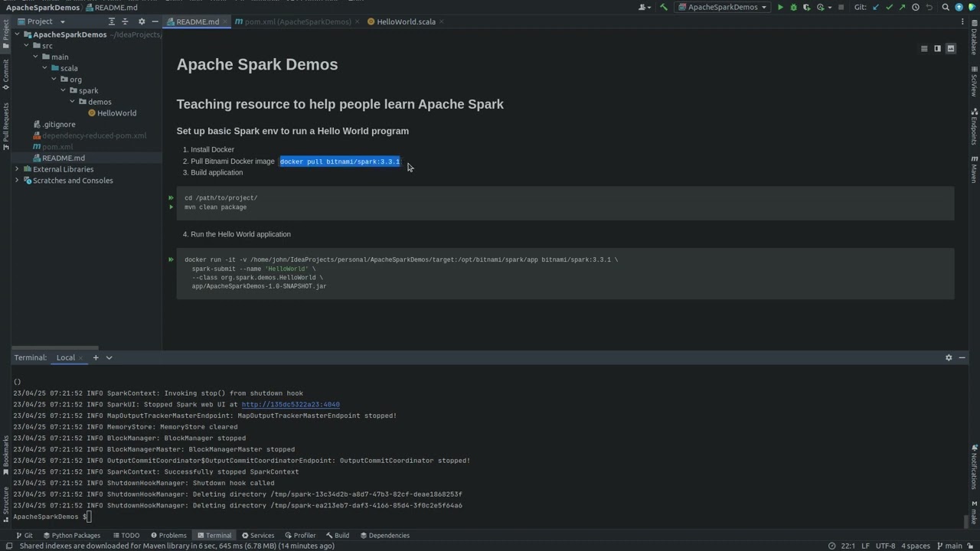The image size is (980, 551).
Task: Run the 'mvn clean package' gutter arrow
Action: [171, 207]
